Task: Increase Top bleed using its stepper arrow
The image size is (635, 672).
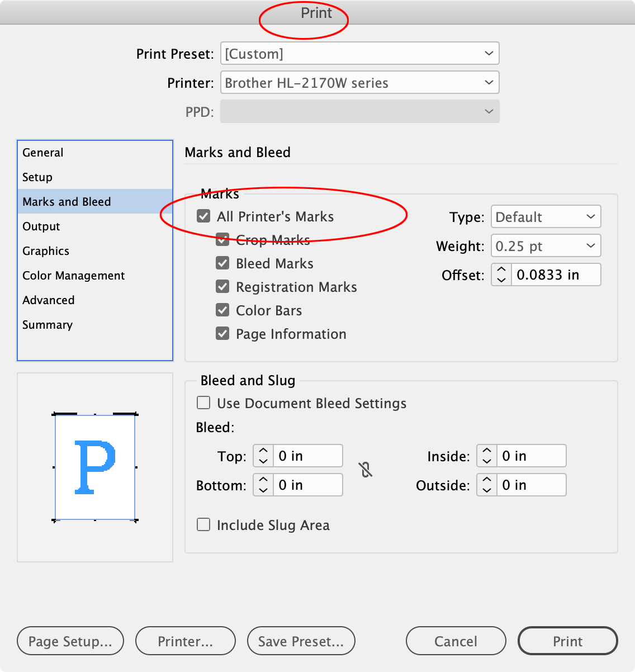Action: click(x=262, y=451)
